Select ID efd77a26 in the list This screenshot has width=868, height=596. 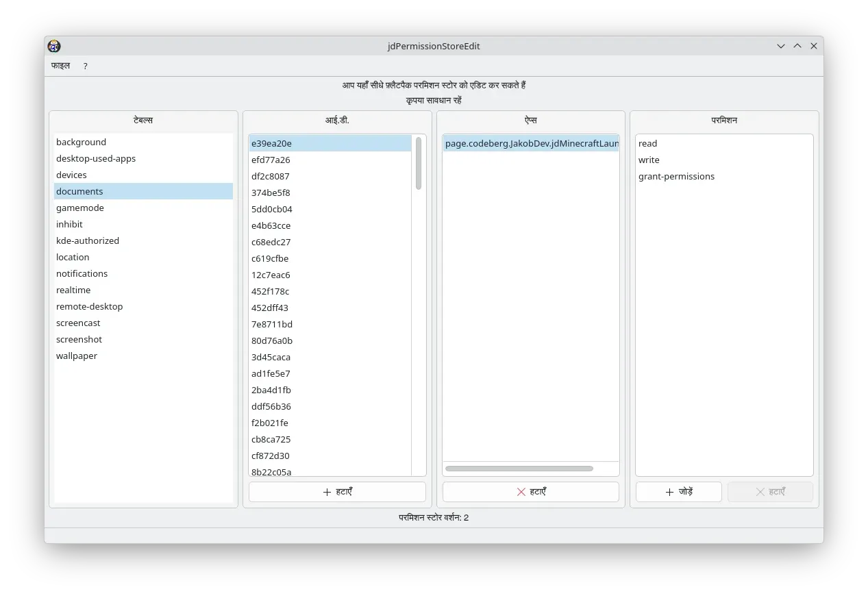(330, 160)
